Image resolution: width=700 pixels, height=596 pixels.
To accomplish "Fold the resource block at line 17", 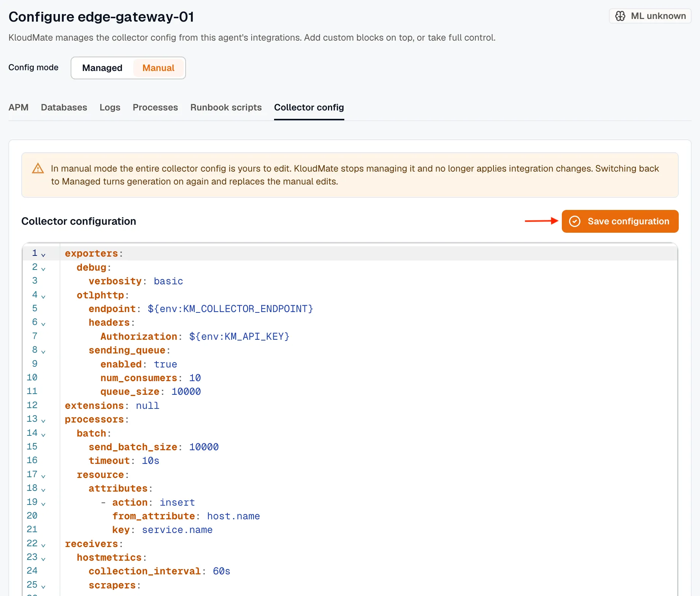I will pos(43,476).
